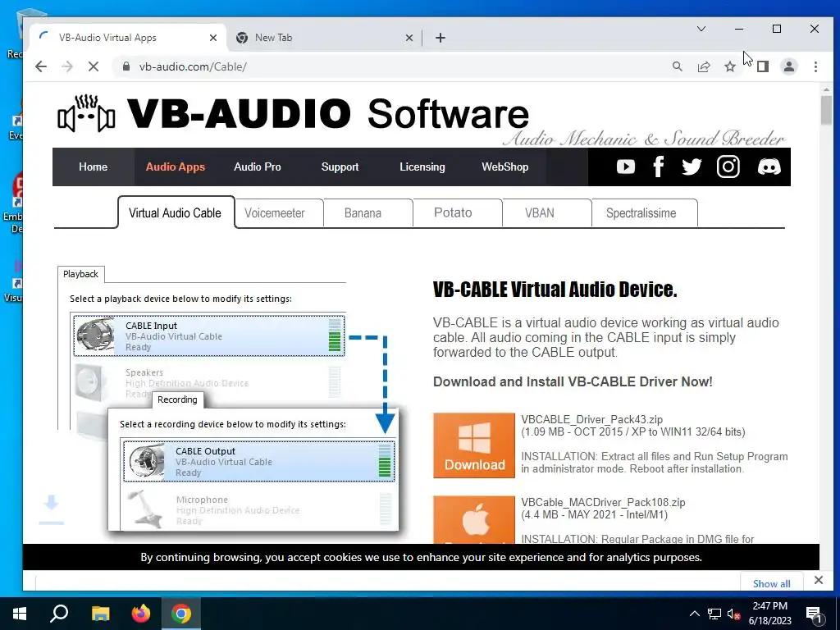Image resolution: width=840 pixels, height=630 pixels.
Task: Click the forward navigation arrow
Action: coord(67,66)
